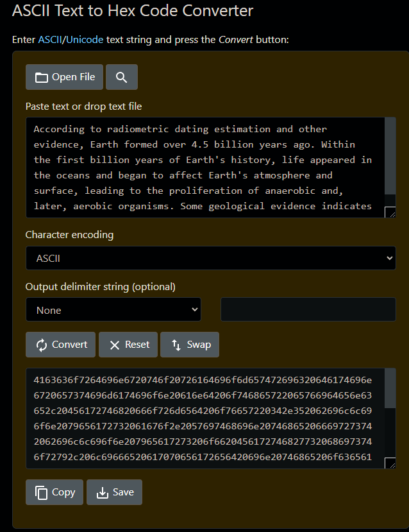Click the hex output resize grip

point(390,463)
